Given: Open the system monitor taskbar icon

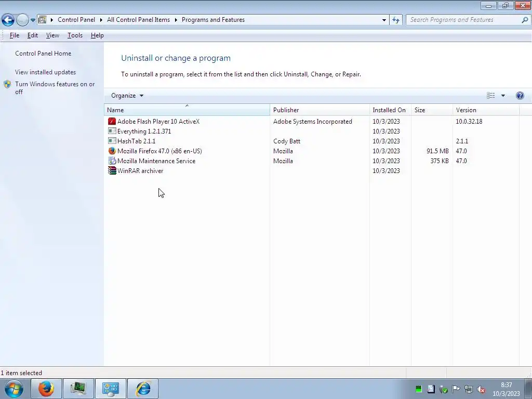Looking at the screenshot, I should coord(78,389).
